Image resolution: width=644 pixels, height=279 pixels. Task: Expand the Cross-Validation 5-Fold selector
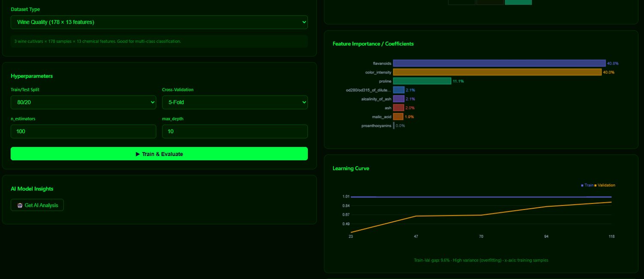235,102
